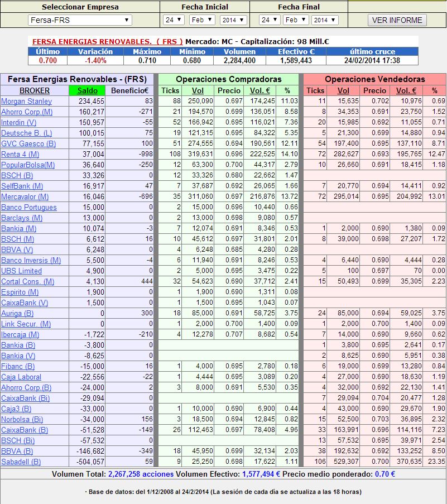447x504 pixels.
Task: Open the Ibercaja (M) broker link
Action: pos(20,335)
